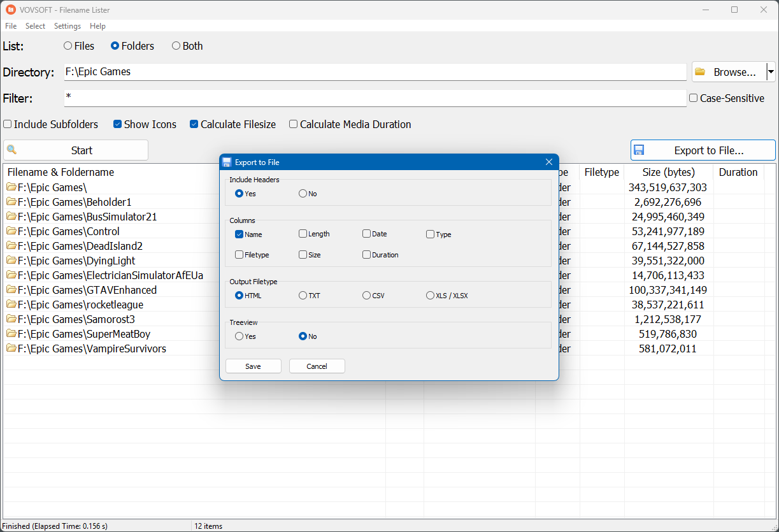This screenshot has height=532, width=779.
Task: Click the folder icon beside VampireSurvivors
Action: pyautogui.click(x=11, y=349)
